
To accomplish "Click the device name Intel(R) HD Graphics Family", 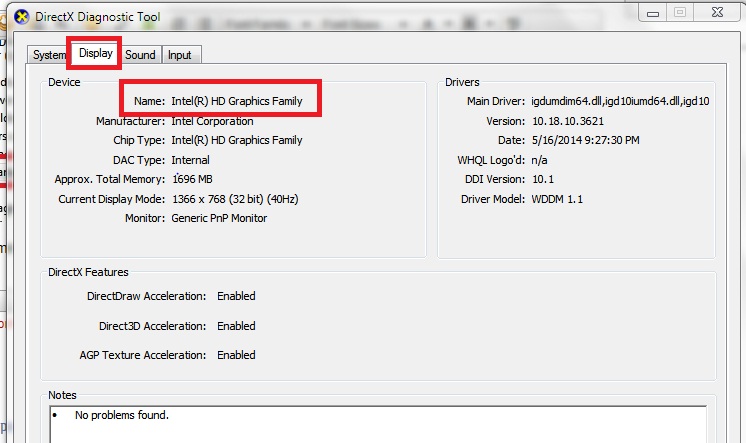I will pyautogui.click(x=237, y=101).
